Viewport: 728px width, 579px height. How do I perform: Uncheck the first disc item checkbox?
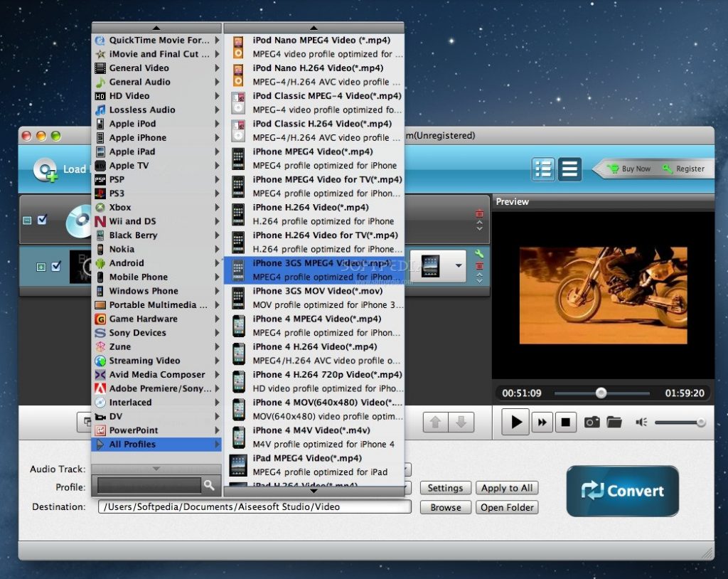tap(43, 220)
